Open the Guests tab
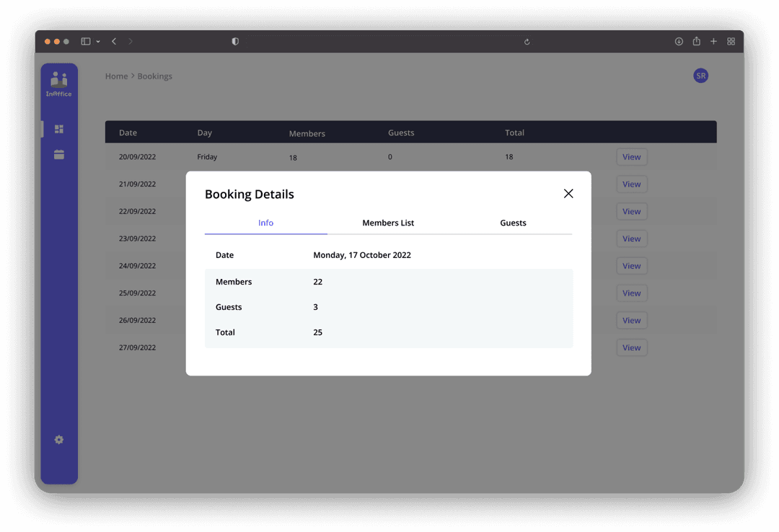The width and height of the screenshot is (779, 532). coord(513,223)
